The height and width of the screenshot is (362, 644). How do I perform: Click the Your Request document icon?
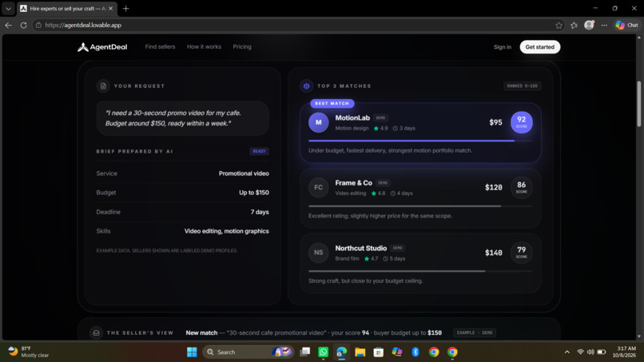point(103,86)
